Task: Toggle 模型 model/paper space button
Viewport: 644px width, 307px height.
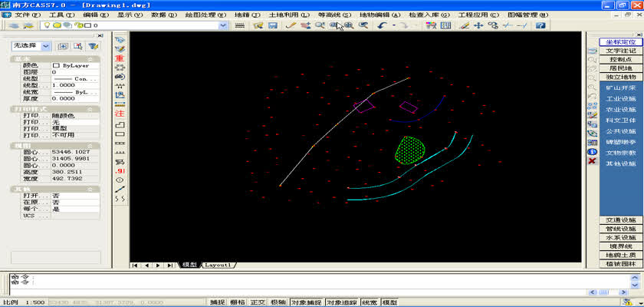Action: pos(389,302)
